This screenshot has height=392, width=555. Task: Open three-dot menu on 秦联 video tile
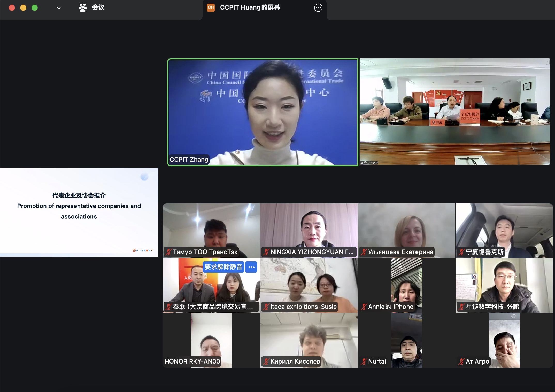point(251,267)
